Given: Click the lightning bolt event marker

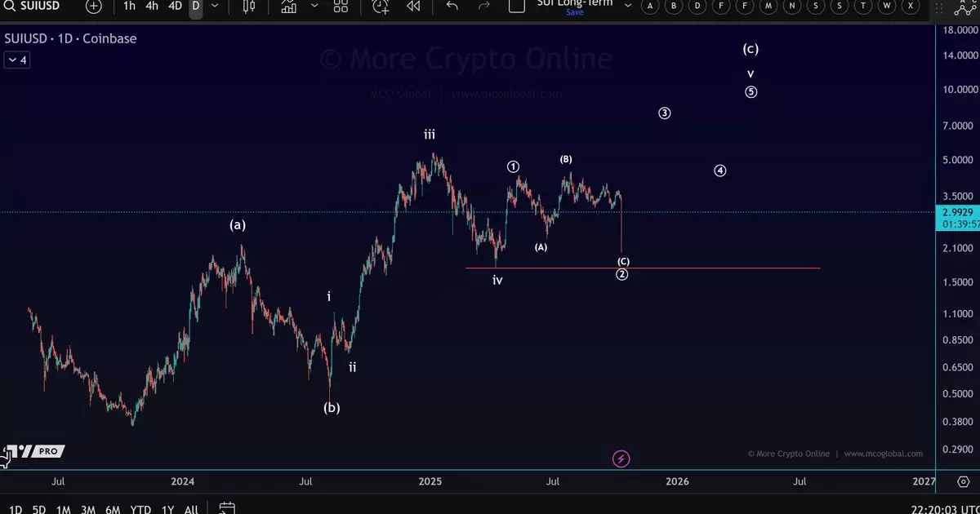Looking at the screenshot, I should (x=621, y=459).
